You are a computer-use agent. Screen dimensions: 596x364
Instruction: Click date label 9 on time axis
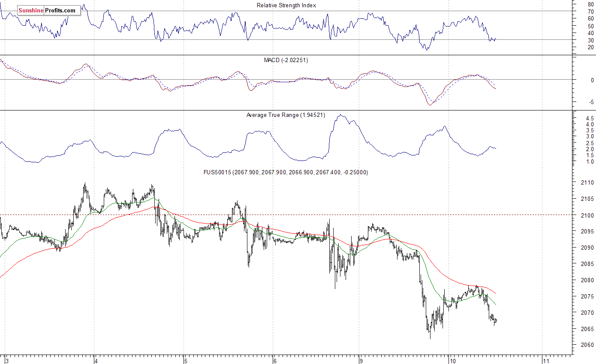[x=361, y=361]
